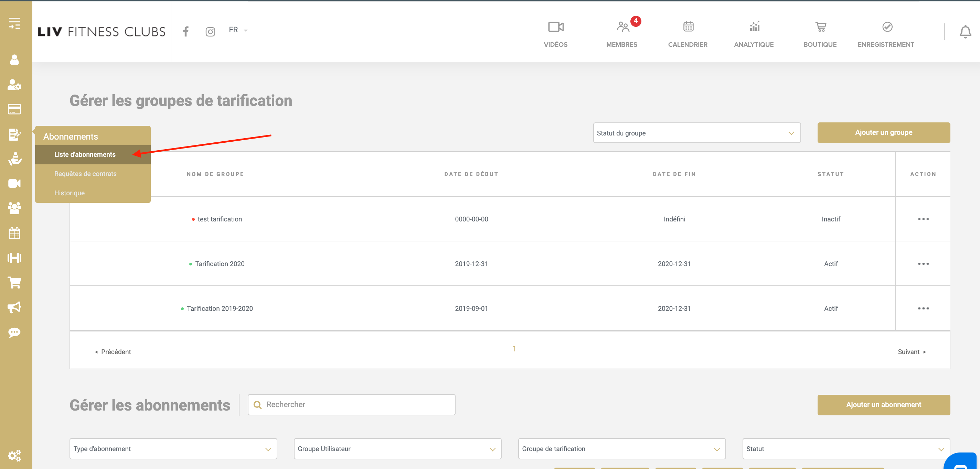980x469 pixels.
Task: Click the Tarification 2020 group name
Action: coord(220,264)
